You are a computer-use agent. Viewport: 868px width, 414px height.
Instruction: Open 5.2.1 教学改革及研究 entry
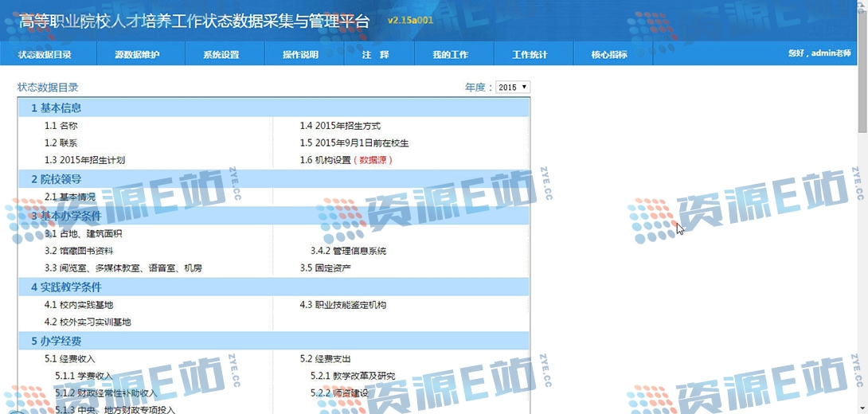pyautogui.click(x=352, y=376)
